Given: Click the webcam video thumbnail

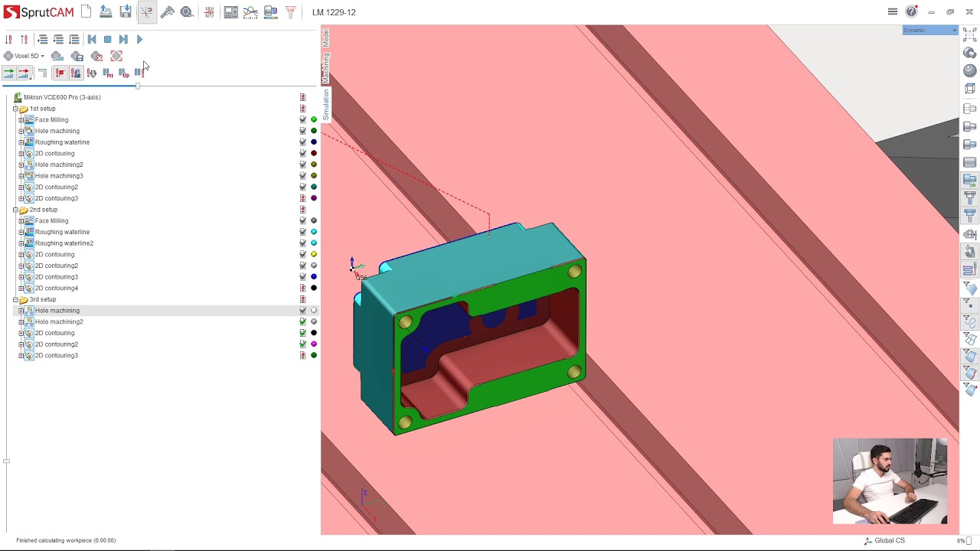Looking at the screenshot, I should (x=890, y=481).
